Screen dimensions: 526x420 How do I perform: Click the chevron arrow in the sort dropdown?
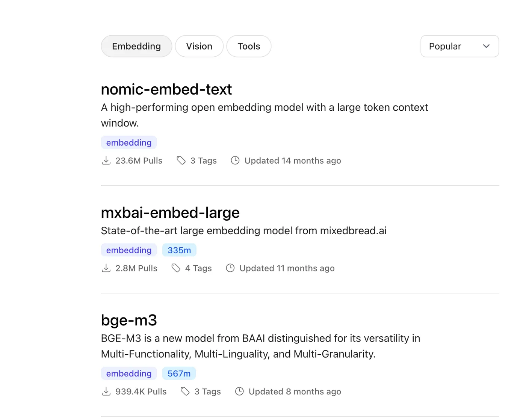tap(487, 46)
